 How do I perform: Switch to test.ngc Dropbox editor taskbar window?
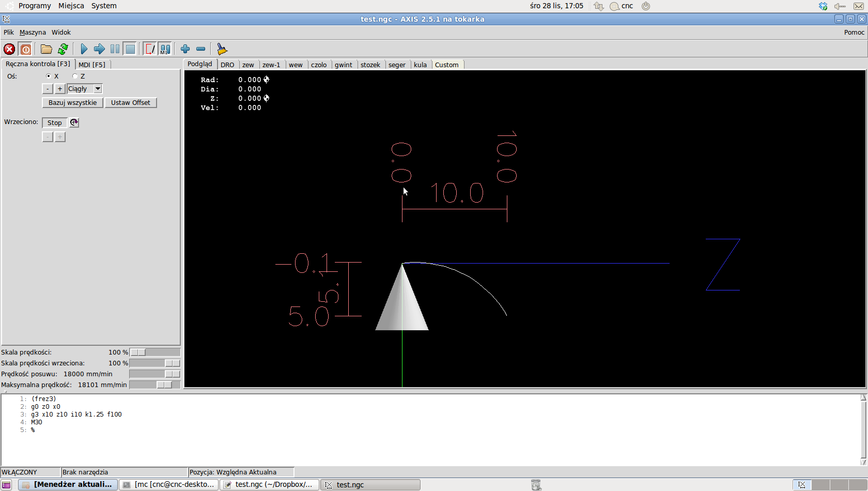270,485
